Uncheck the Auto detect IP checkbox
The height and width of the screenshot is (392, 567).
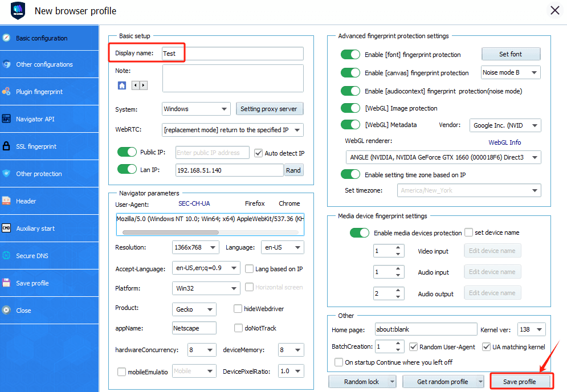point(258,153)
